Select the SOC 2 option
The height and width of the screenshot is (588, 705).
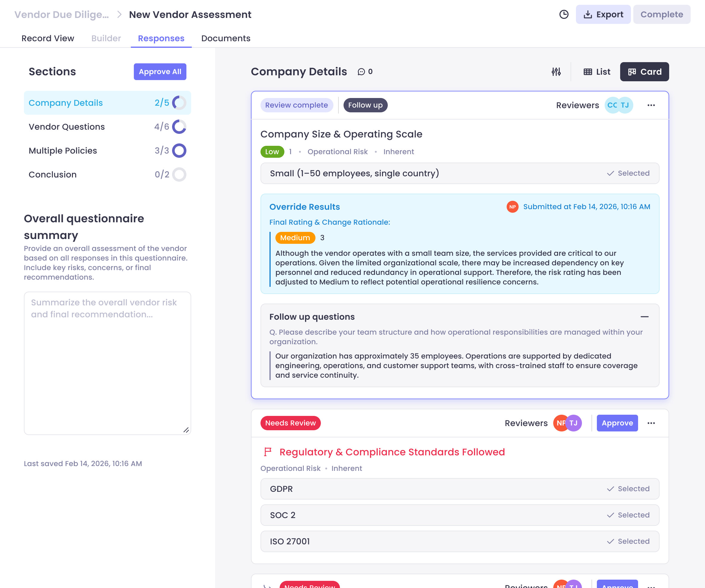460,515
